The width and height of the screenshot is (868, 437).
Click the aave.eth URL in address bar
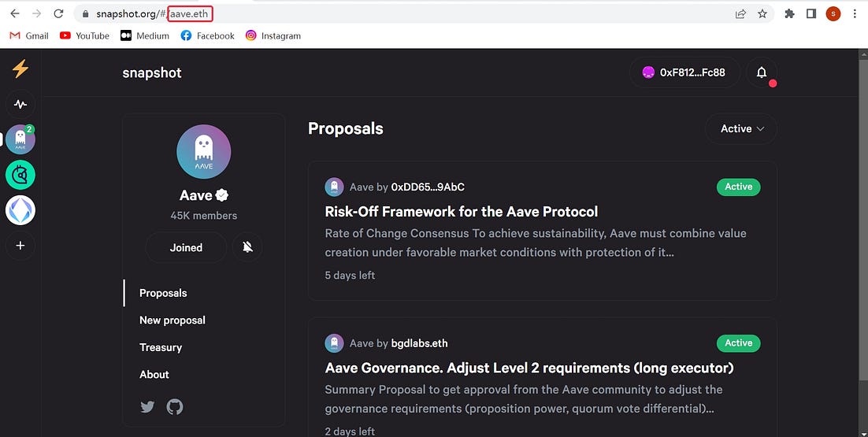[x=189, y=14]
